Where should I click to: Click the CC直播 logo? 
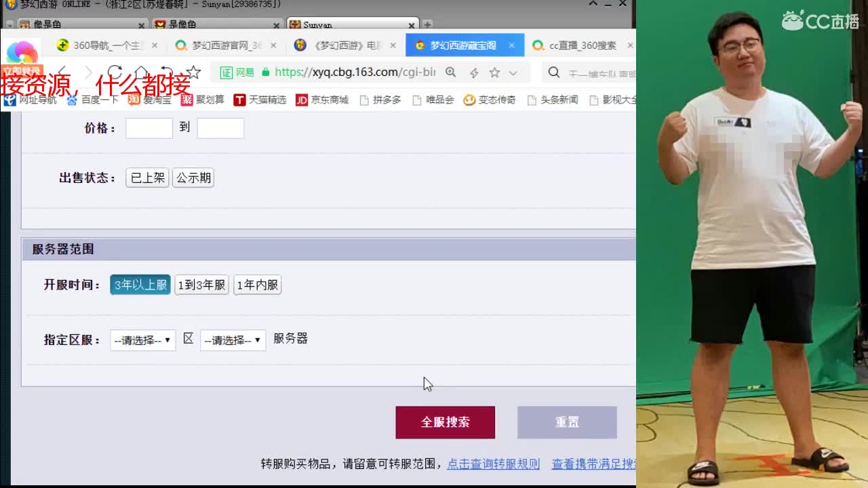[x=821, y=20]
